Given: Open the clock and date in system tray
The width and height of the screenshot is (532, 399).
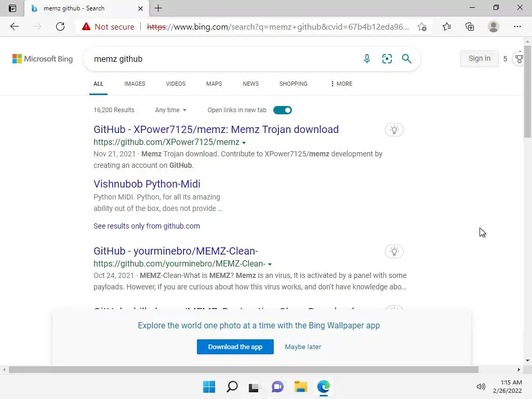Looking at the screenshot, I should tap(508, 387).
